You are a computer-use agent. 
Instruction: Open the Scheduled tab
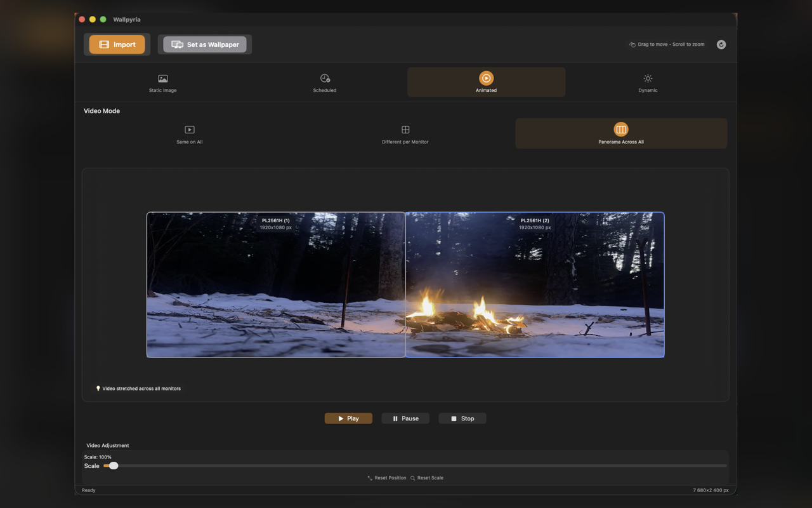tap(325, 83)
